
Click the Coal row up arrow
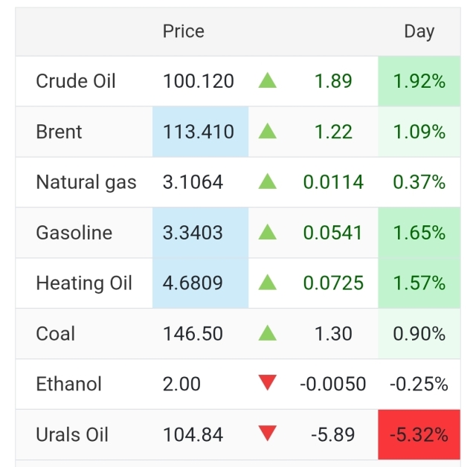pos(268,334)
